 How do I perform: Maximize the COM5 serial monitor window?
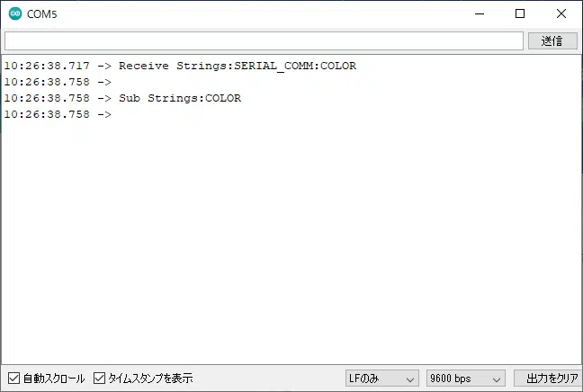519,14
